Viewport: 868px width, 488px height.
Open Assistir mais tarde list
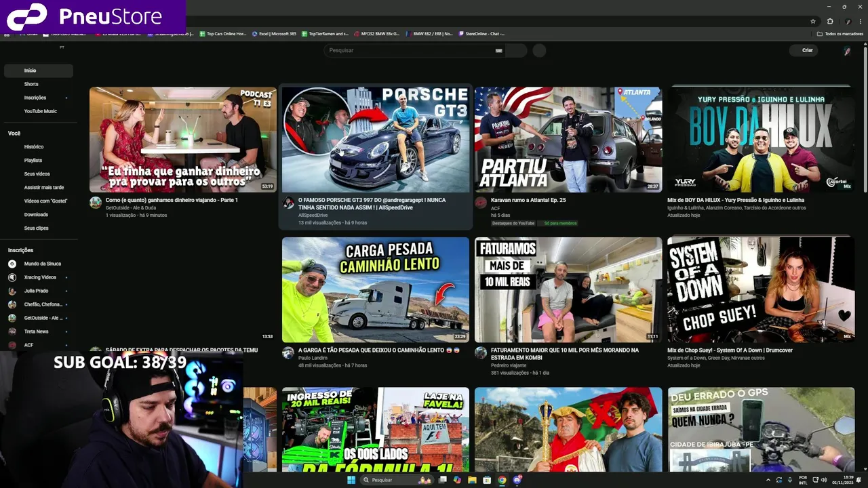[39, 187]
